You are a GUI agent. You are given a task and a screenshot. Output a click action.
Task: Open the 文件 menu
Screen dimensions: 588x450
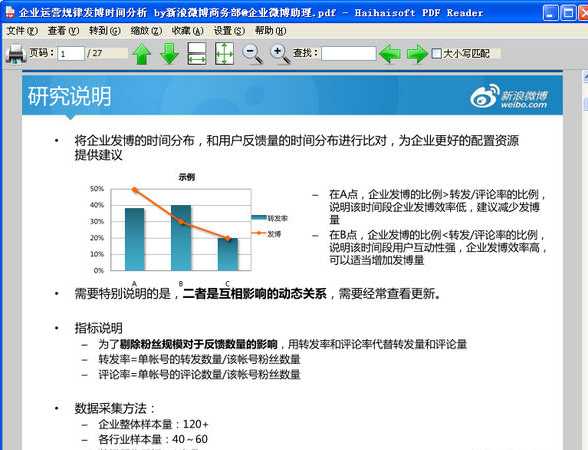22,31
